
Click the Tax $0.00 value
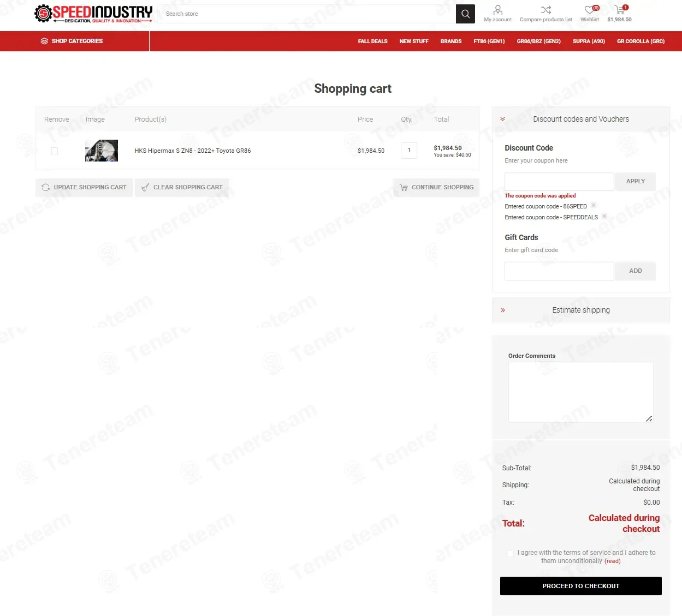pyautogui.click(x=651, y=503)
